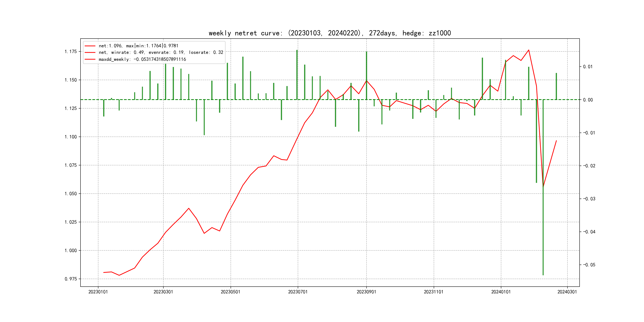
Task: Click red line swatch beside maxdd_weekly
Action: coord(90,59)
